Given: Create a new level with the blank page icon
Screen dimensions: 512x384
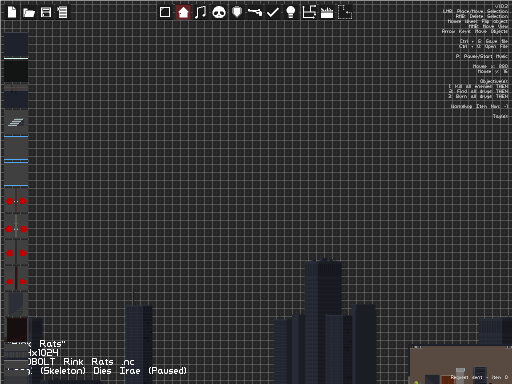Looking at the screenshot, I should pos(12,12).
